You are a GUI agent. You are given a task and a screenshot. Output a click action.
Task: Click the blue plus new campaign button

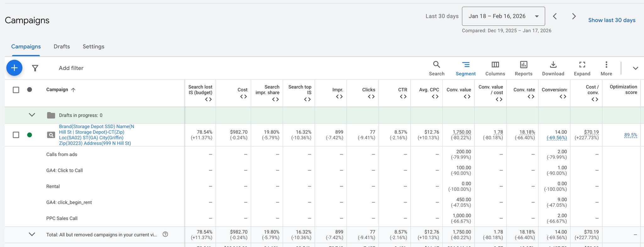tap(14, 68)
